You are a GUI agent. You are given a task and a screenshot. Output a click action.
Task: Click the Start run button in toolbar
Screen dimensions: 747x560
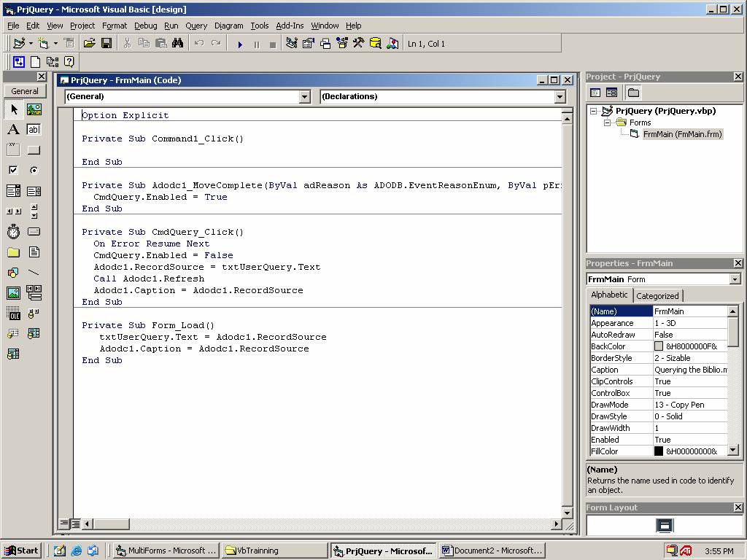[x=240, y=44]
